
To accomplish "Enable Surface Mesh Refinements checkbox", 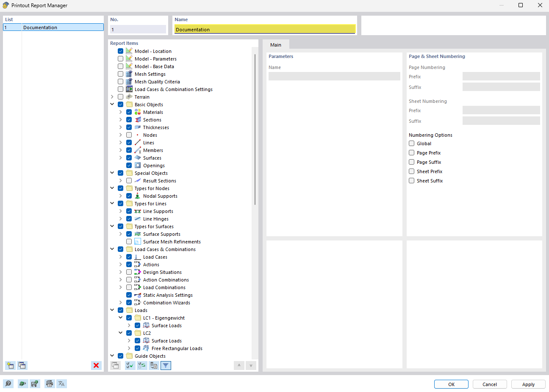I will pyautogui.click(x=129, y=242).
